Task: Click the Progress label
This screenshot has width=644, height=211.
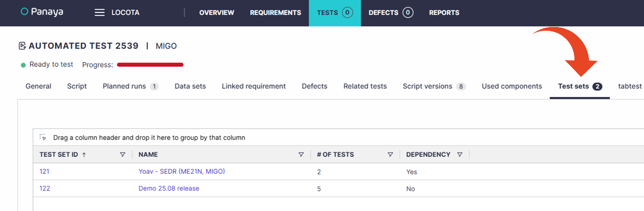Action: pyautogui.click(x=98, y=65)
